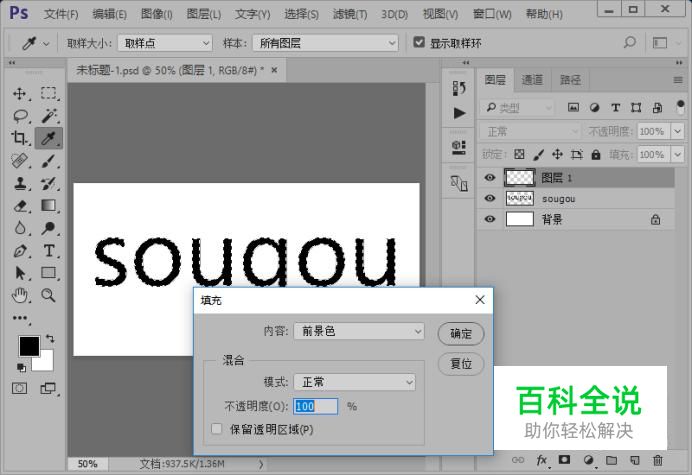Open the 图层(L) menu
This screenshot has height=475, width=692.
[x=204, y=14]
